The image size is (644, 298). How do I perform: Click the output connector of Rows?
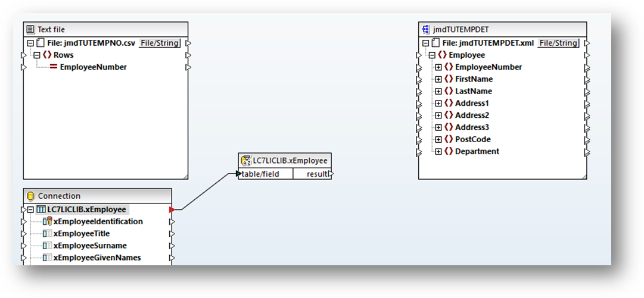tap(188, 55)
